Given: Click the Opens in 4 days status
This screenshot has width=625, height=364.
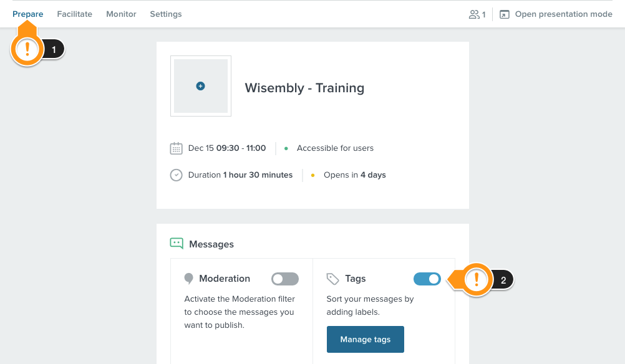Looking at the screenshot, I should [x=355, y=175].
